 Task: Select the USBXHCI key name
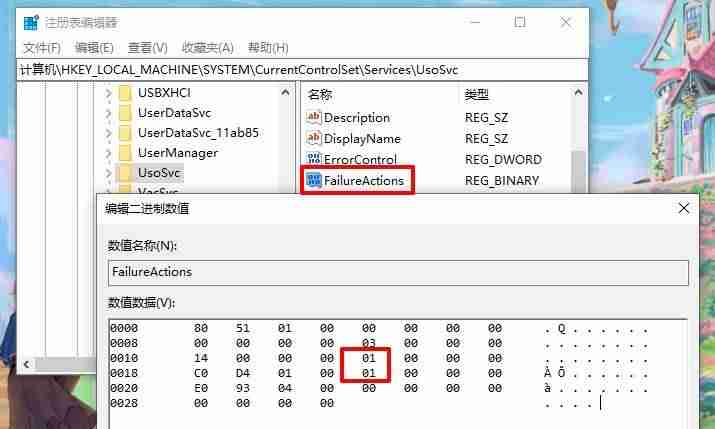(x=164, y=93)
